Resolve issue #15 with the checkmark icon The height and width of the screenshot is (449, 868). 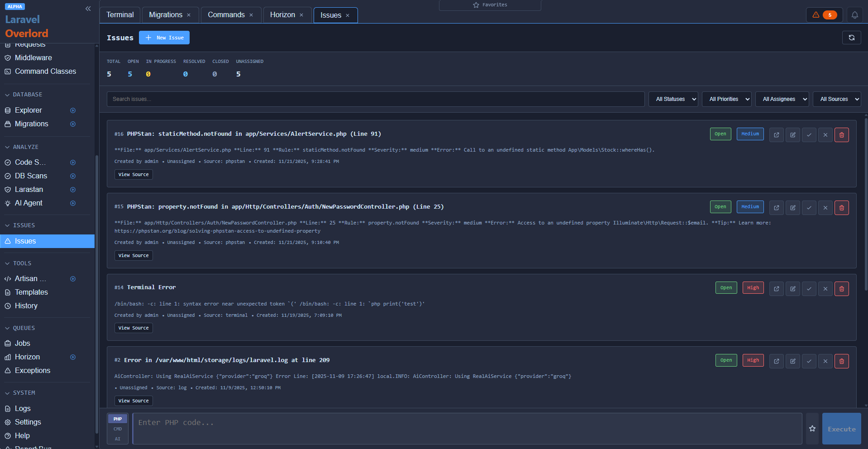[809, 207]
